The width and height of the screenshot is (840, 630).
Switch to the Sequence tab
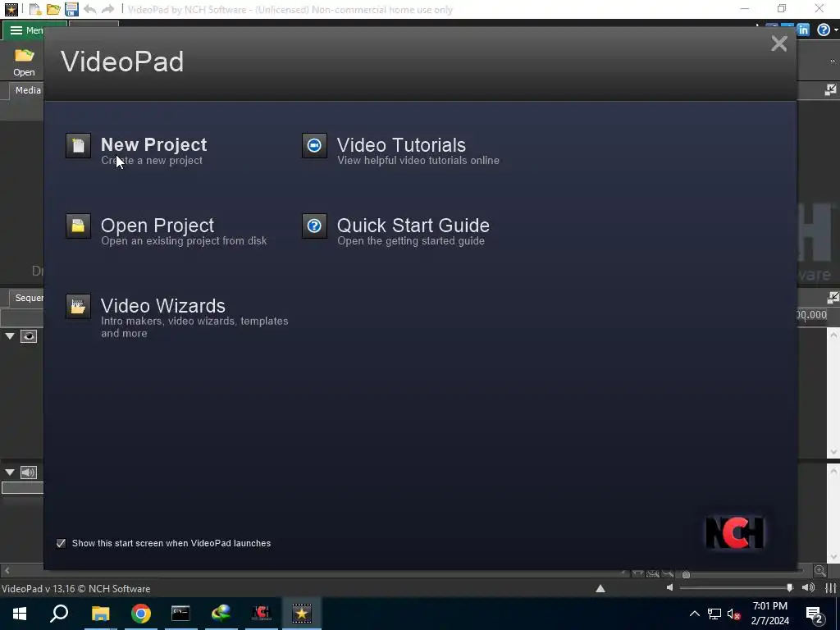28,298
